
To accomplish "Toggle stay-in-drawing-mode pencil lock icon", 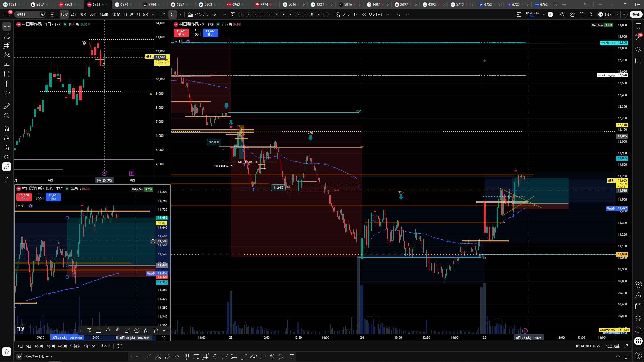I will [x=7, y=138].
